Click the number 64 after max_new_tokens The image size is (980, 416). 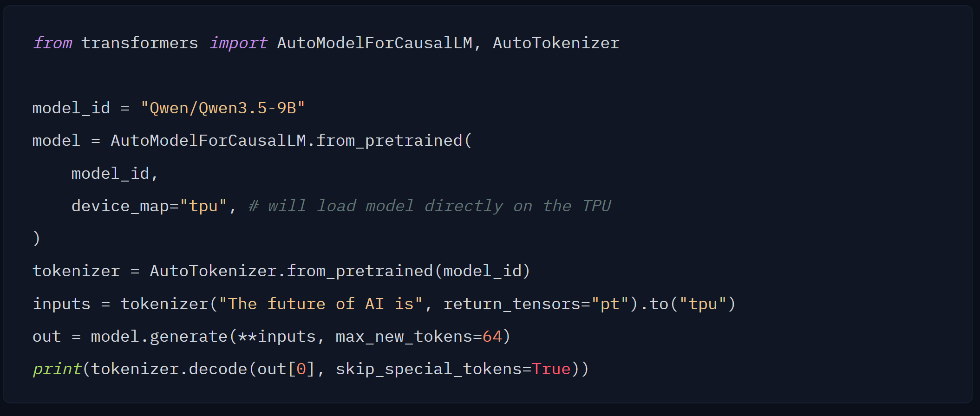[492, 337]
